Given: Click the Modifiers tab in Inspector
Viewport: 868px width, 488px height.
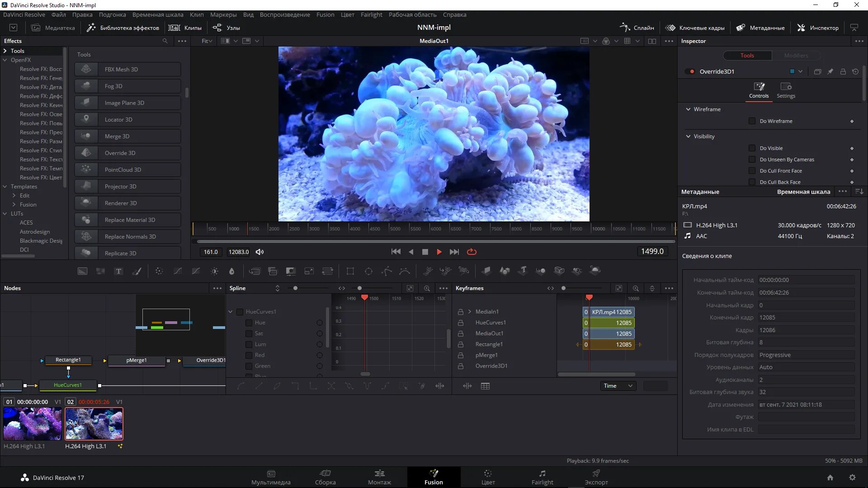Looking at the screenshot, I should pyautogui.click(x=797, y=55).
